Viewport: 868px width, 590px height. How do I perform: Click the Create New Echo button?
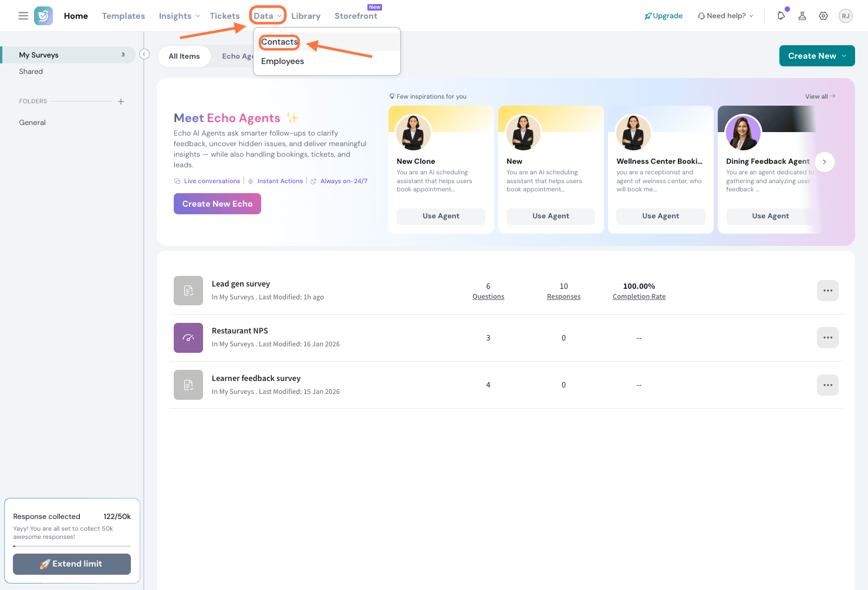pos(217,204)
